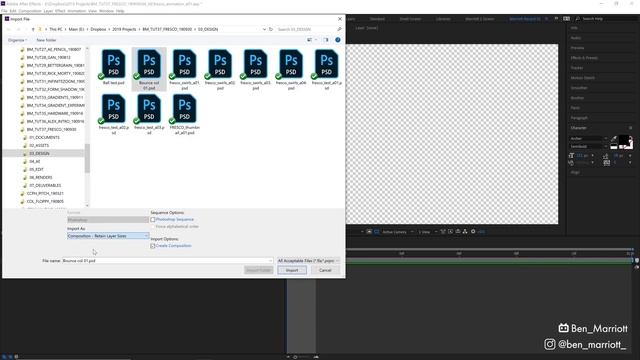Select the fresco_test_a01.psd file
This screenshot has height=360, width=640.
point(327,69)
